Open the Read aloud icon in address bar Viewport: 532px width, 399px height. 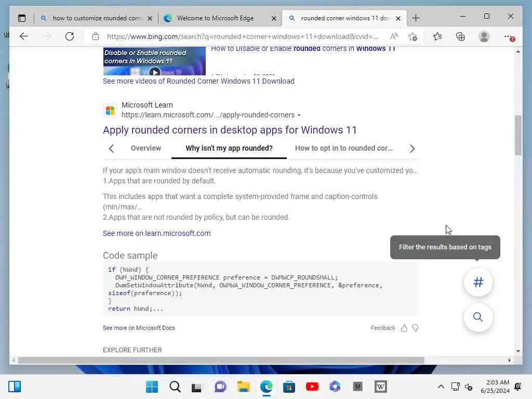[x=394, y=36]
